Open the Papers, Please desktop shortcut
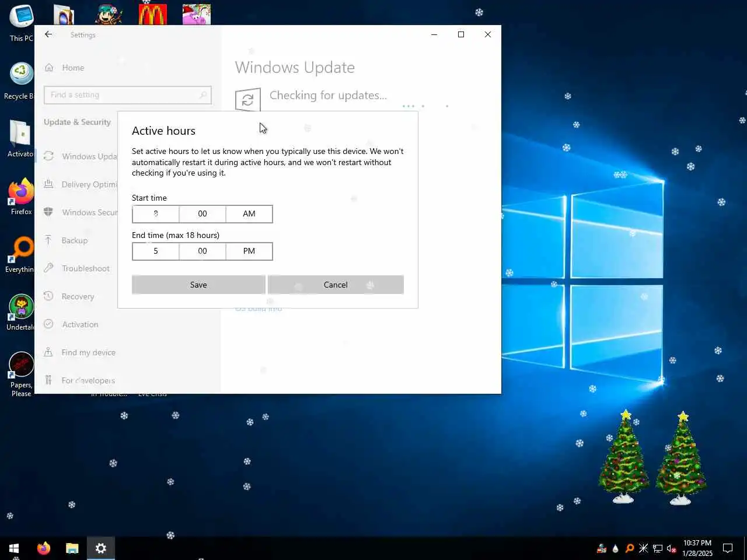Screen dimensions: 747x560 pos(21,374)
